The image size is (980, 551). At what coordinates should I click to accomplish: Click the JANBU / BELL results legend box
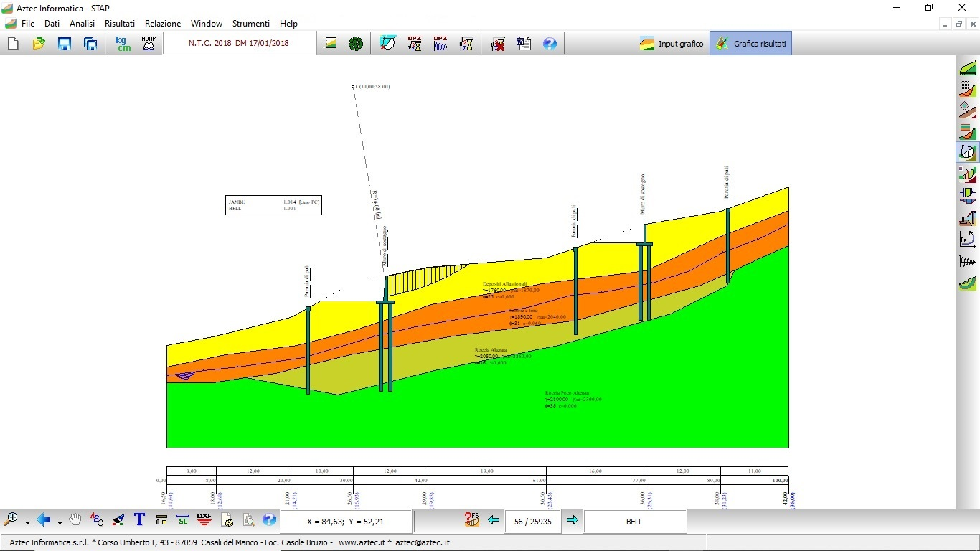point(273,205)
